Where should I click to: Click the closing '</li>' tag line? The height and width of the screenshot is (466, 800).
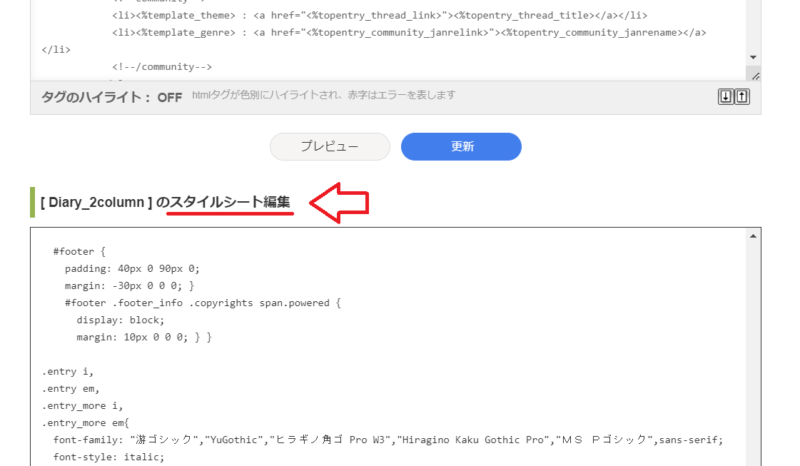click(x=56, y=50)
